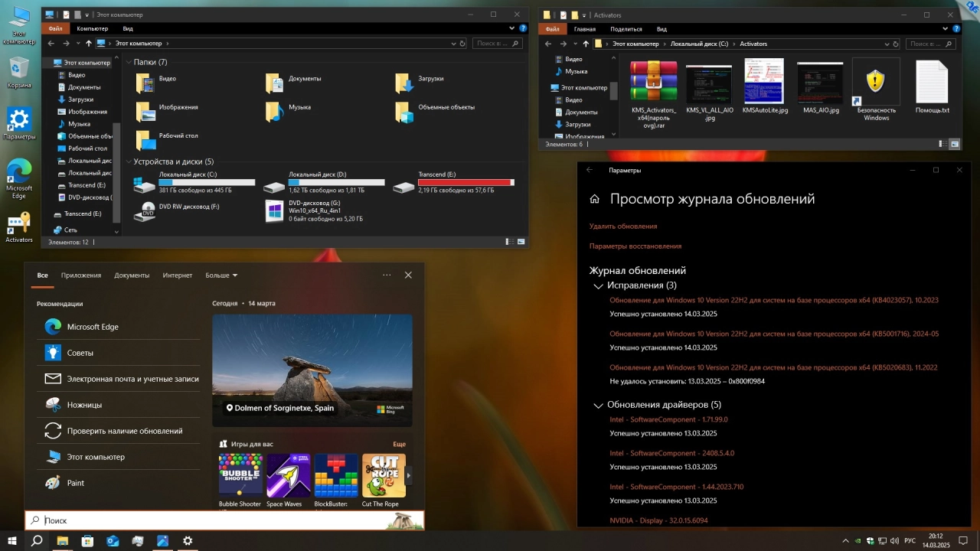Screen dimensions: 980x551
Task: Switch to details view in Этот компьютер status bar
Action: [510, 242]
